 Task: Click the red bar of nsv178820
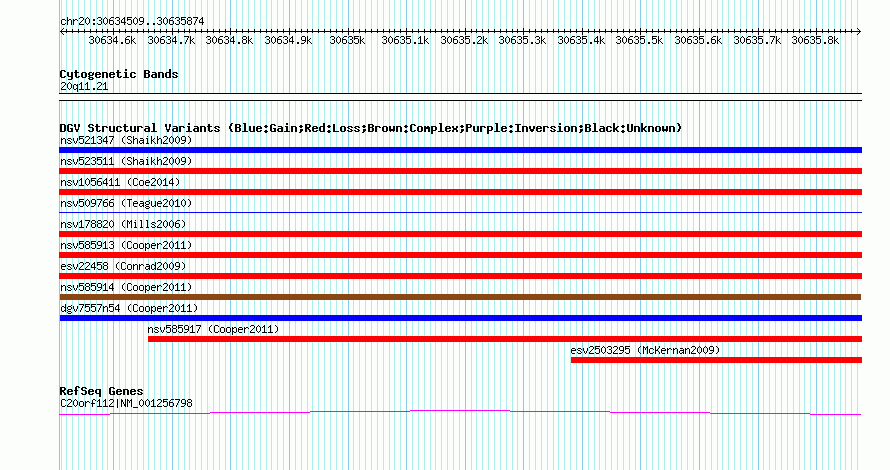[x=461, y=234]
